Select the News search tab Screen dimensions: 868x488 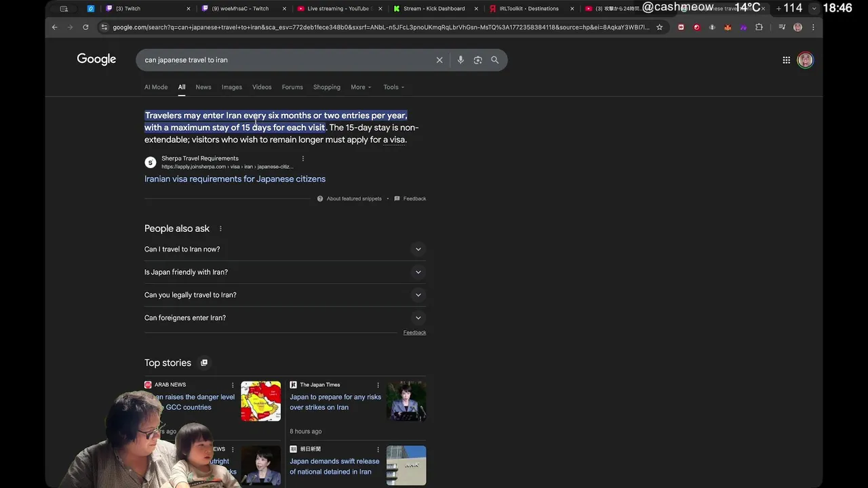click(203, 87)
